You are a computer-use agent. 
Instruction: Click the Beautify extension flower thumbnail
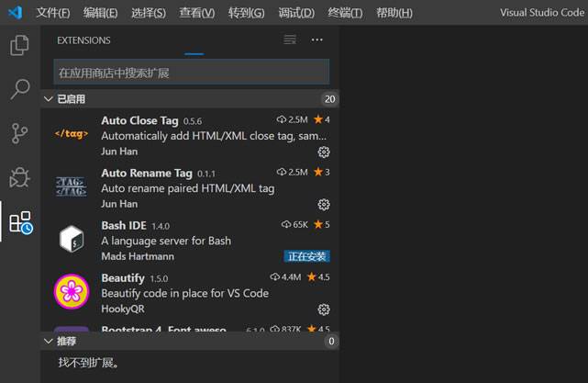(x=72, y=292)
